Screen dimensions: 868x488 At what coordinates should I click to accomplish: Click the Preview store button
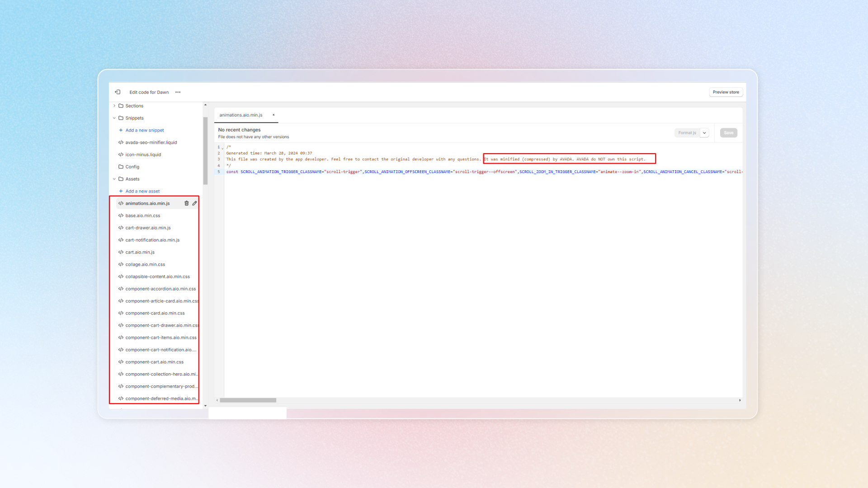point(726,92)
